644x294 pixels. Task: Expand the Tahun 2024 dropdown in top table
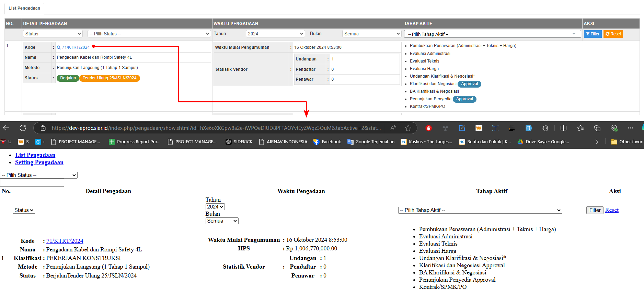click(x=275, y=34)
